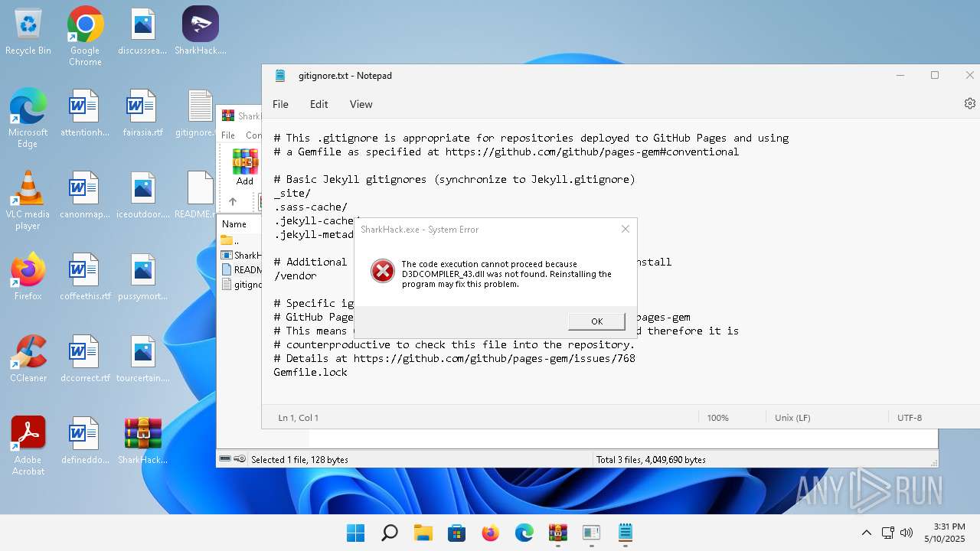Select the READM file row in WinRAR list
Viewport: 980px width, 551px height.
240,270
